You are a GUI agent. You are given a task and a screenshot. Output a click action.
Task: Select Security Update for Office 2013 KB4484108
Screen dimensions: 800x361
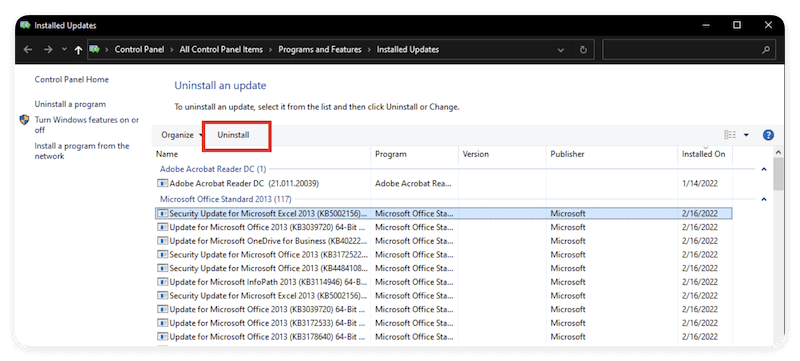click(x=443, y=268)
